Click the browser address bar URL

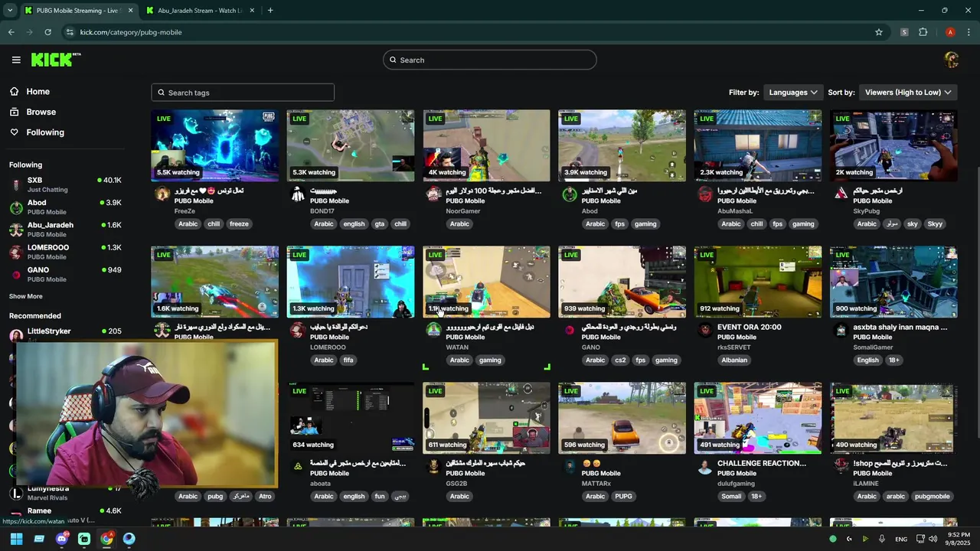(131, 32)
